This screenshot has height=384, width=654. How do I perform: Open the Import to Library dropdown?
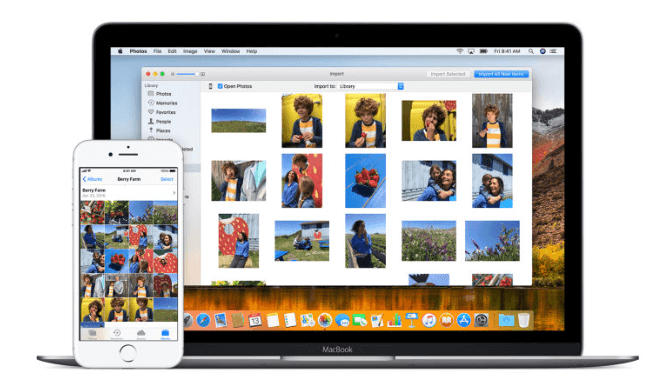(x=370, y=86)
